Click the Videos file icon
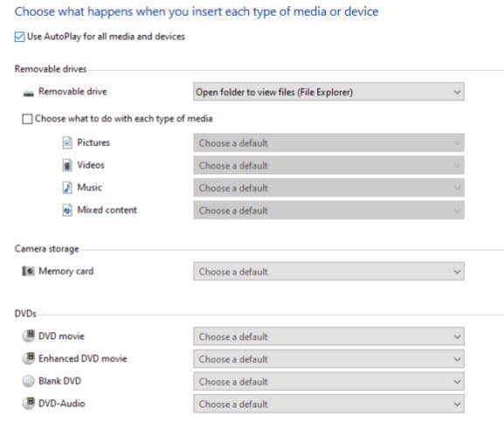 [67, 165]
